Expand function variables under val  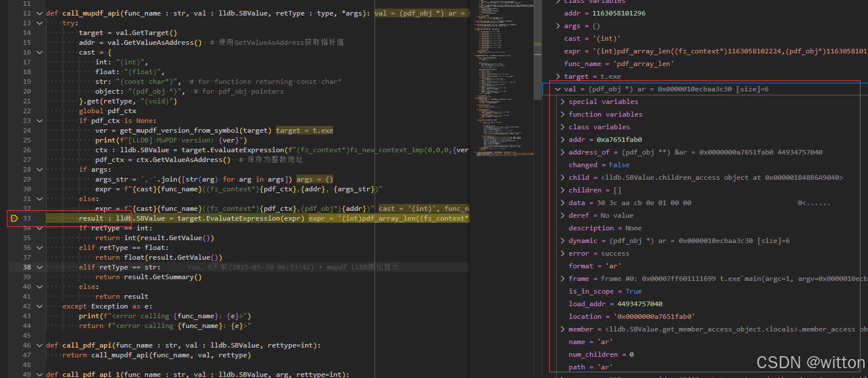click(x=562, y=114)
